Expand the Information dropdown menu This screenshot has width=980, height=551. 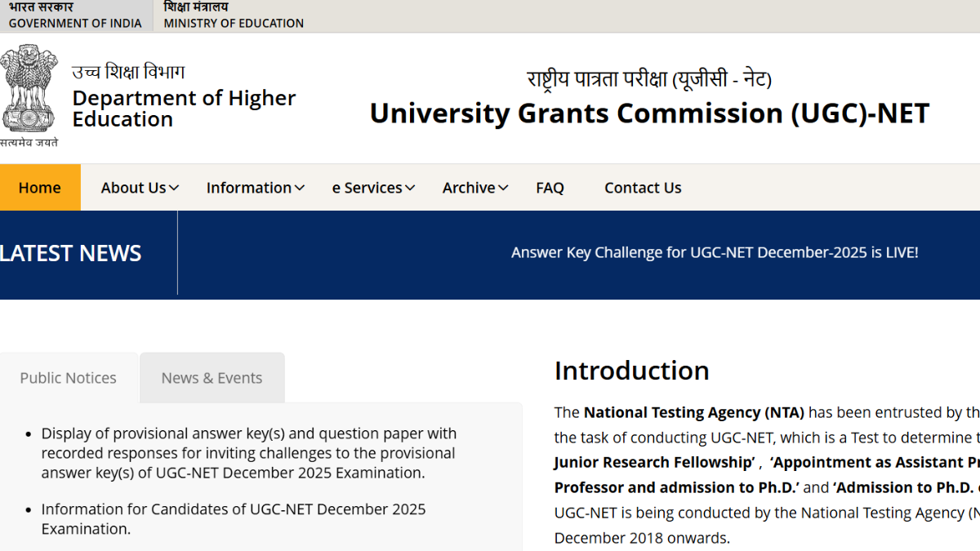click(x=255, y=188)
